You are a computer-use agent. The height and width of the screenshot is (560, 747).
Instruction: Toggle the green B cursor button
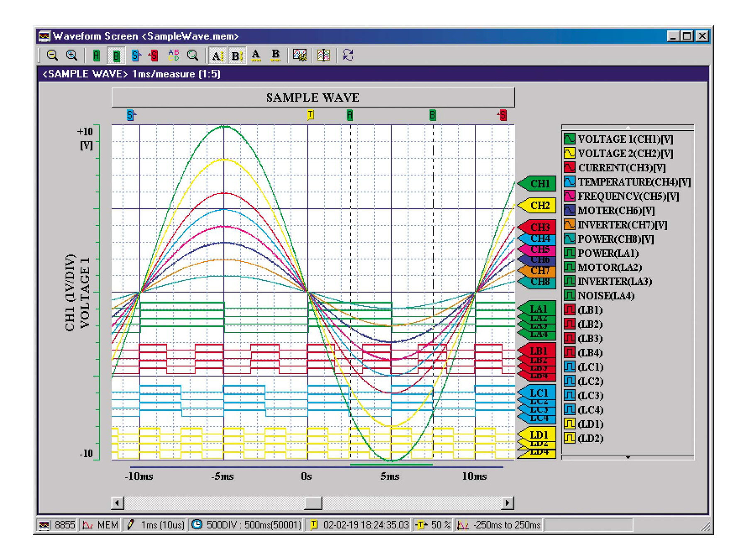tap(116, 55)
